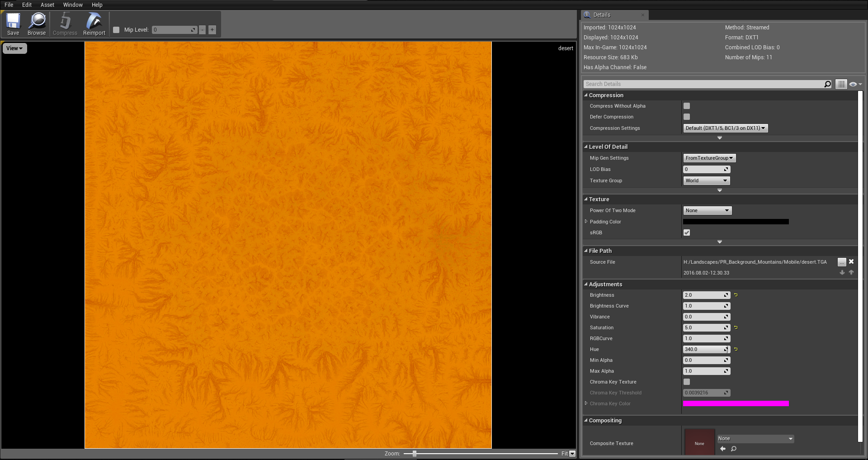Image resolution: width=868 pixels, height=460 pixels.
Task: Expand the Padding Color property
Action: 586,222
